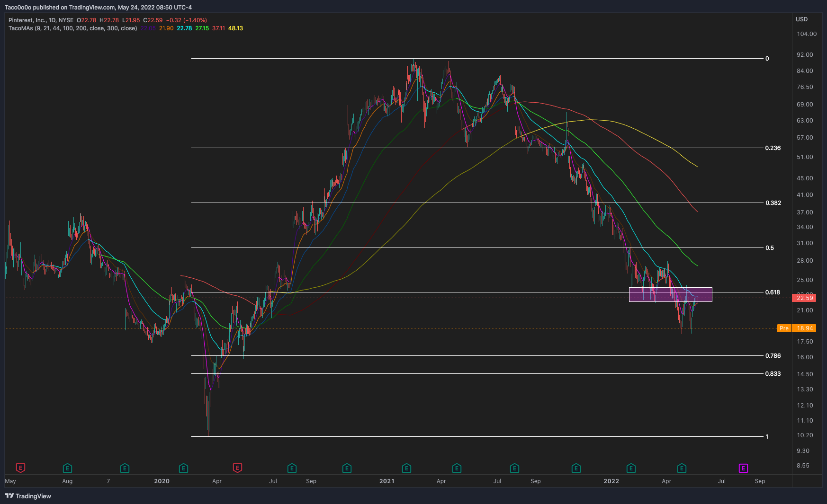The width and height of the screenshot is (827, 504).
Task: Click the Fibonacci level 0 label
Action: (x=767, y=59)
